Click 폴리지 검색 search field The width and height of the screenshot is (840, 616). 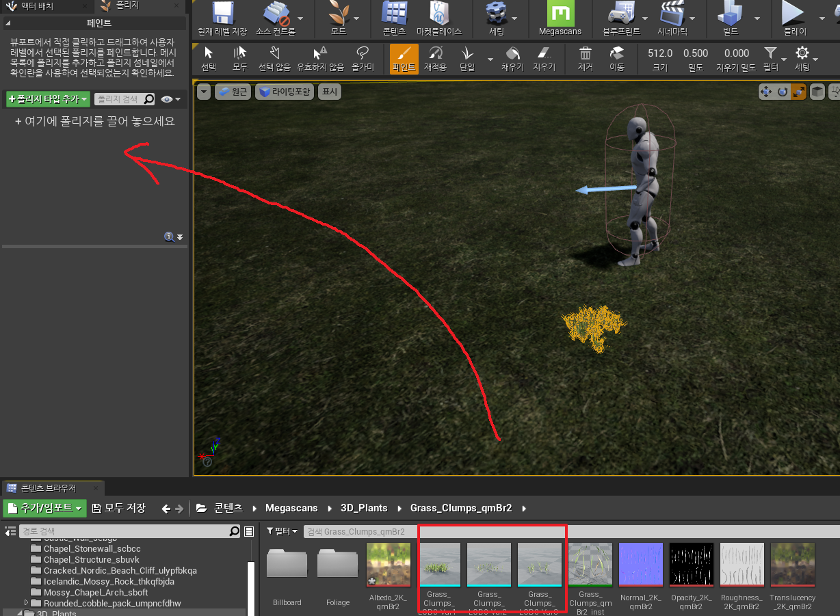[124, 100]
